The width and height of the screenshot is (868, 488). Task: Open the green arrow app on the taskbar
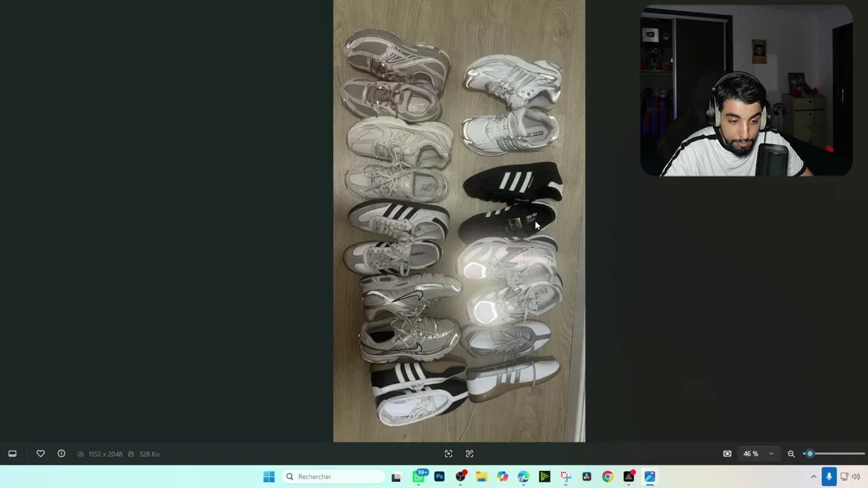(x=545, y=476)
